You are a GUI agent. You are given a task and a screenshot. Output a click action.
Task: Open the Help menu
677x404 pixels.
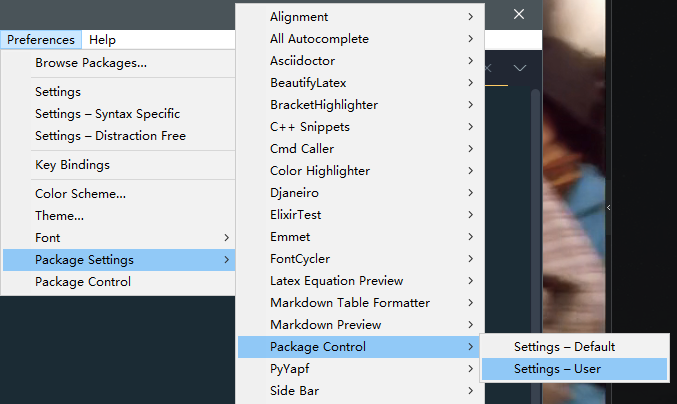tap(102, 40)
